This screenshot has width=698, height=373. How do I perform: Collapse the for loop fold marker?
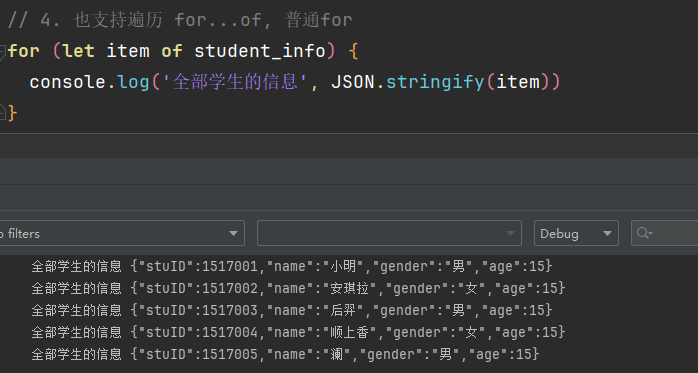2,51
